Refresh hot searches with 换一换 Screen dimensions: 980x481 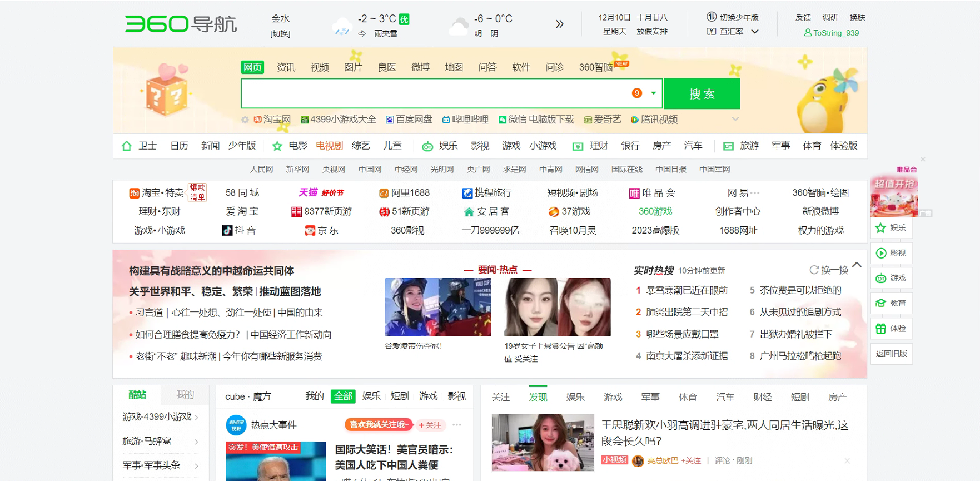click(x=829, y=270)
